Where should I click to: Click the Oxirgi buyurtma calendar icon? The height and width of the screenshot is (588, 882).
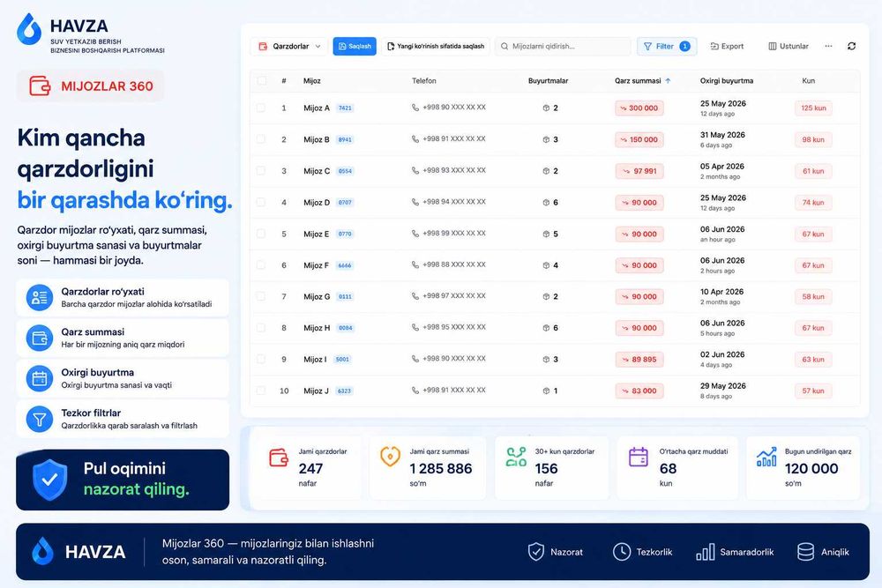point(40,379)
